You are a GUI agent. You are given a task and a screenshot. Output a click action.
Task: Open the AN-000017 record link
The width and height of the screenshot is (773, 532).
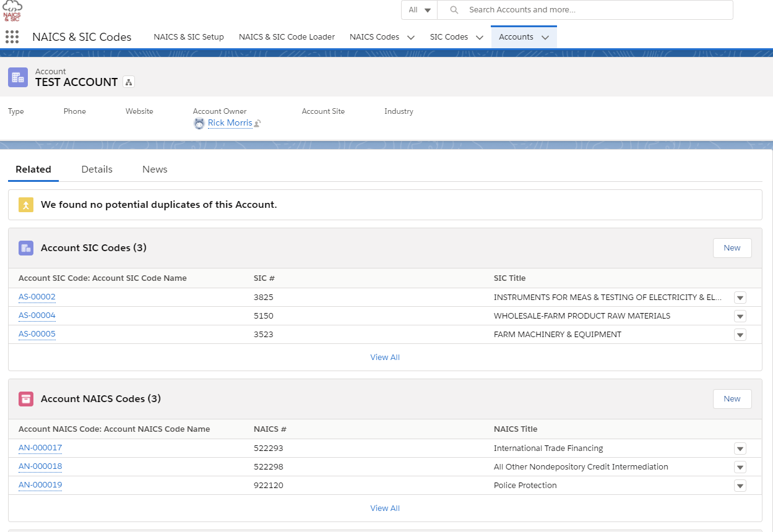click(40, 448)
